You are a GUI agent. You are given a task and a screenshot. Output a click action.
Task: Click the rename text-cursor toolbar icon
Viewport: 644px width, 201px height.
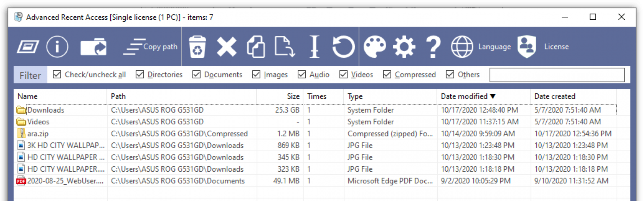[x=314, y=46]
